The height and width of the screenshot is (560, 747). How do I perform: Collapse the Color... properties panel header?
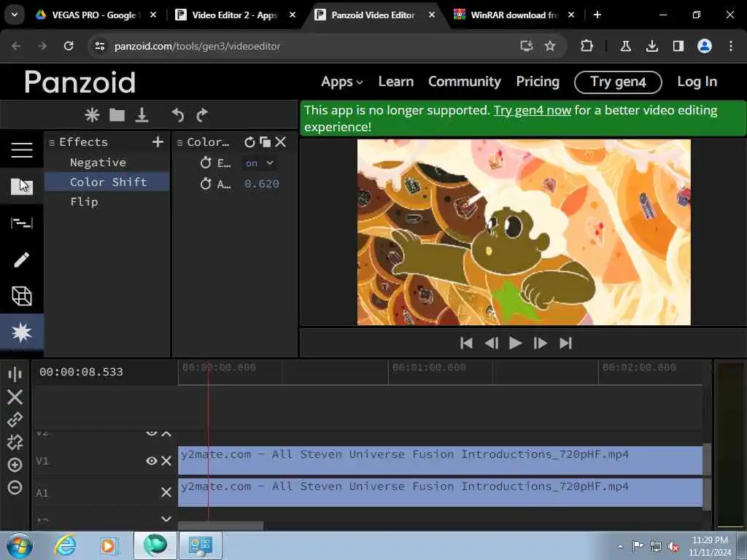(179, 142)
